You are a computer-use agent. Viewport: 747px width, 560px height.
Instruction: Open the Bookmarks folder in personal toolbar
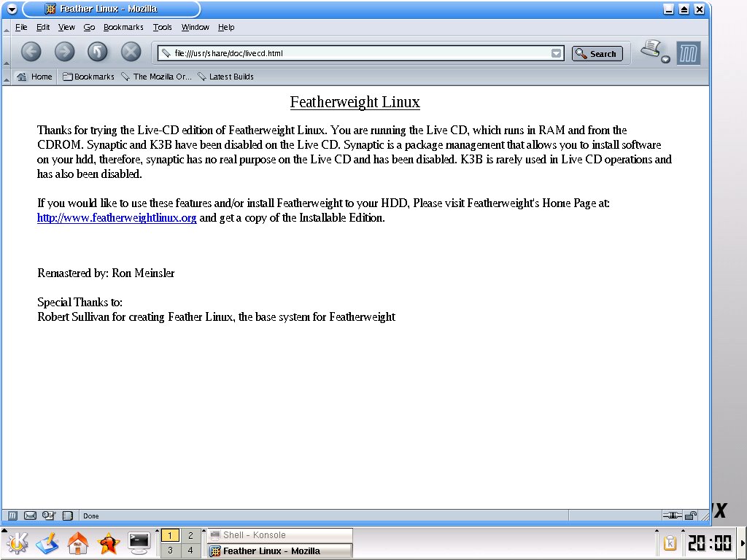(88, 77)
